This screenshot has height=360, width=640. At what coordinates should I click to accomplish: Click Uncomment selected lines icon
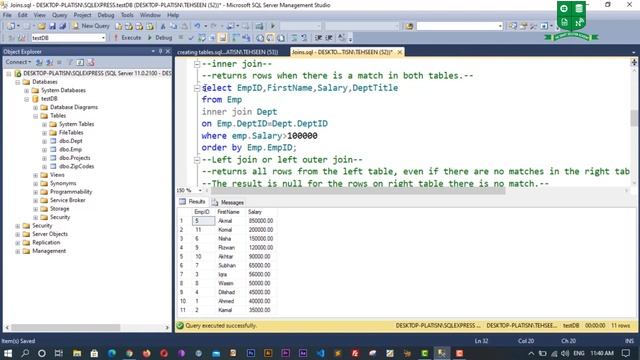click(304, 38)
